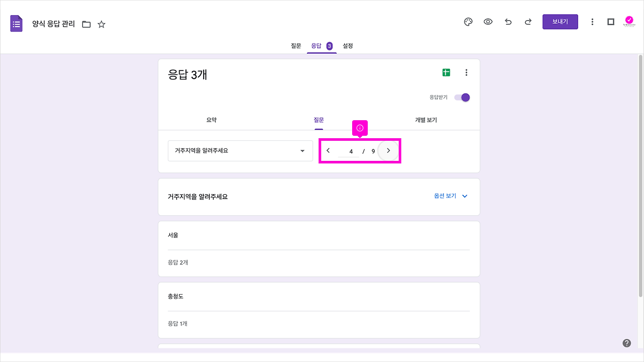Disable the 응답받기 toggle
The height and width of the screenshot is (362, 644).
click(x=462, y=97)
